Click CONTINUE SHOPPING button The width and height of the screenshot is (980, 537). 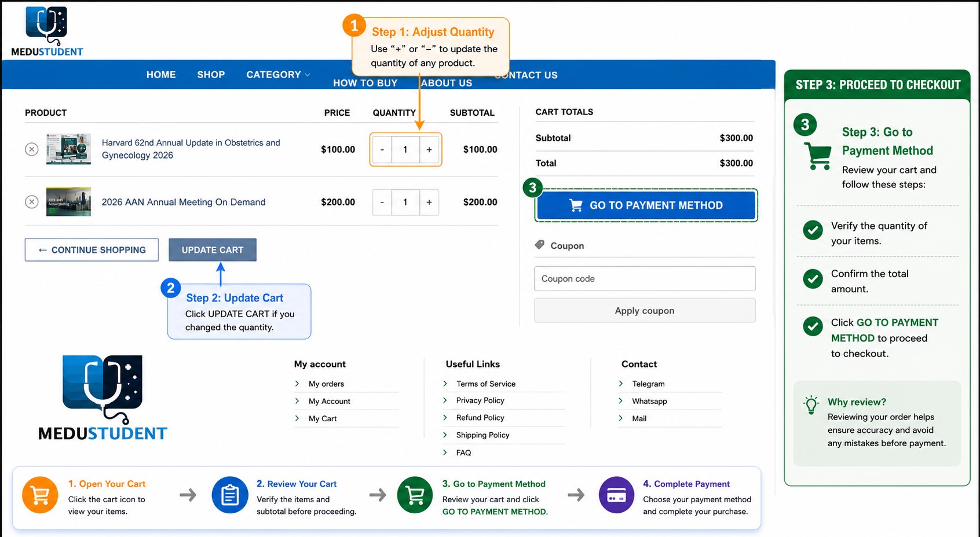click(x=92, y=250)
